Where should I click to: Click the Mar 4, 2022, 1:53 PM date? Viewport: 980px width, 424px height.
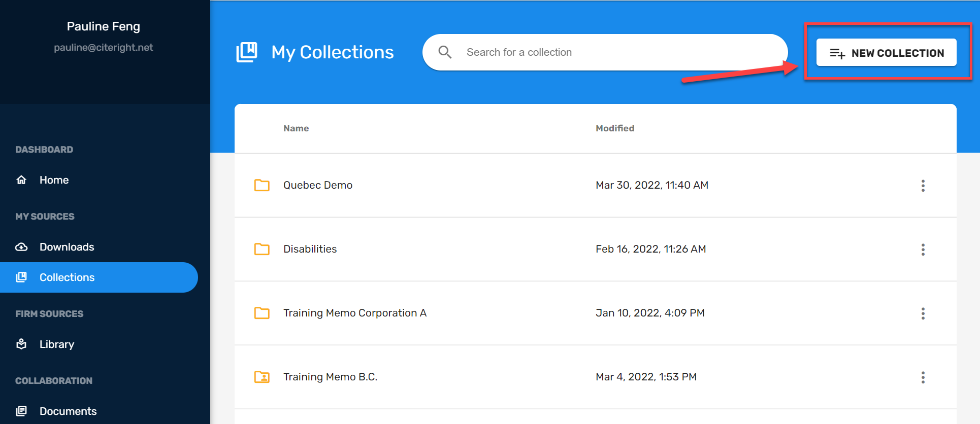646,377
